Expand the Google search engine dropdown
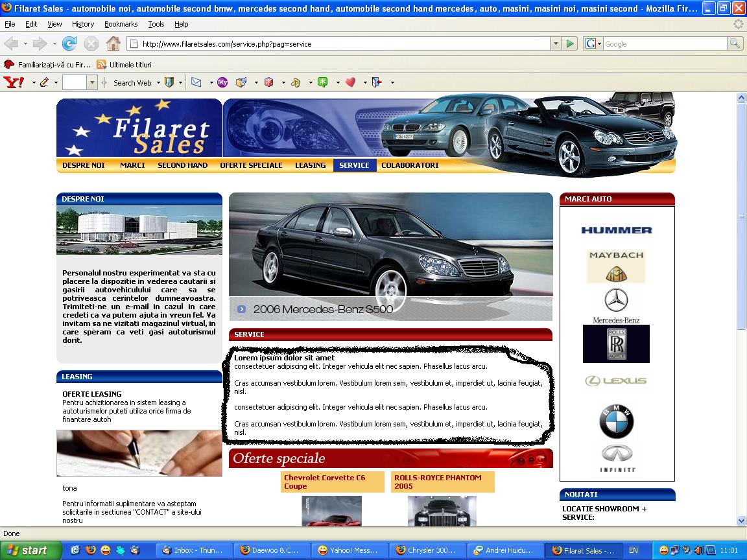This screenshot has height=560, width=747. (599, 44)
